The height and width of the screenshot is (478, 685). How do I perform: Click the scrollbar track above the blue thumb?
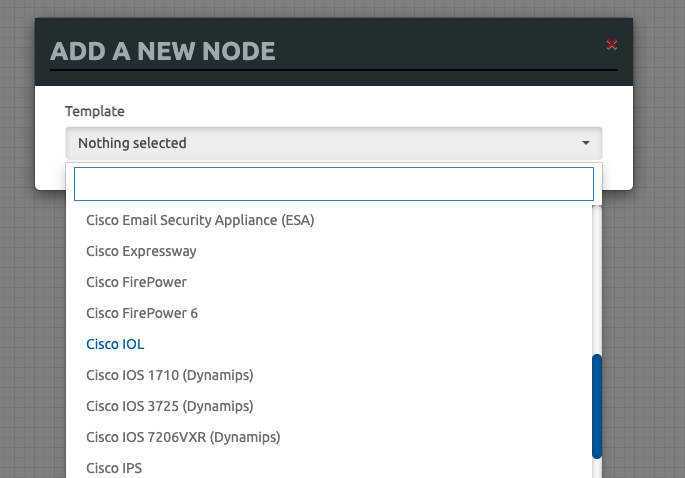coord(597,280)
